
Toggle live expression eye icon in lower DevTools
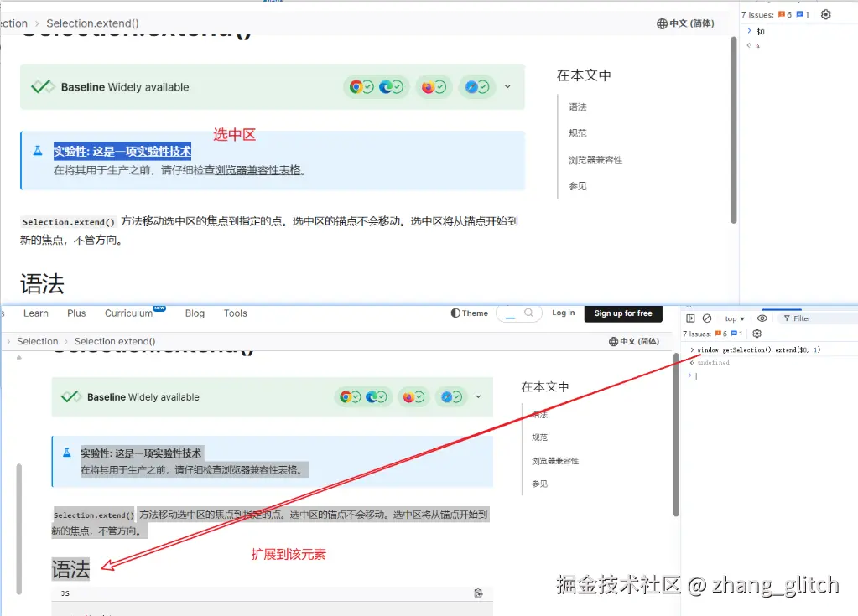pyautogui.click(x=762, y=318)
